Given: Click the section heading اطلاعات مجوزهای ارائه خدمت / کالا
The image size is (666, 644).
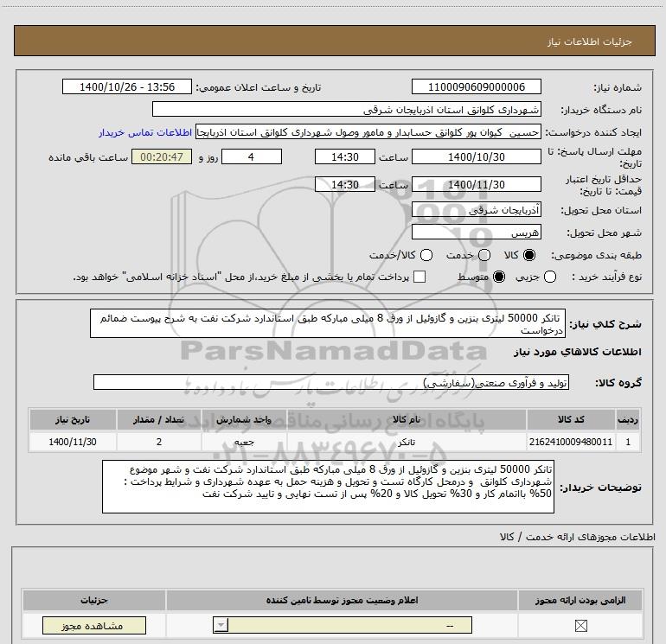Looking at the screenshot, I should [577, 537].
